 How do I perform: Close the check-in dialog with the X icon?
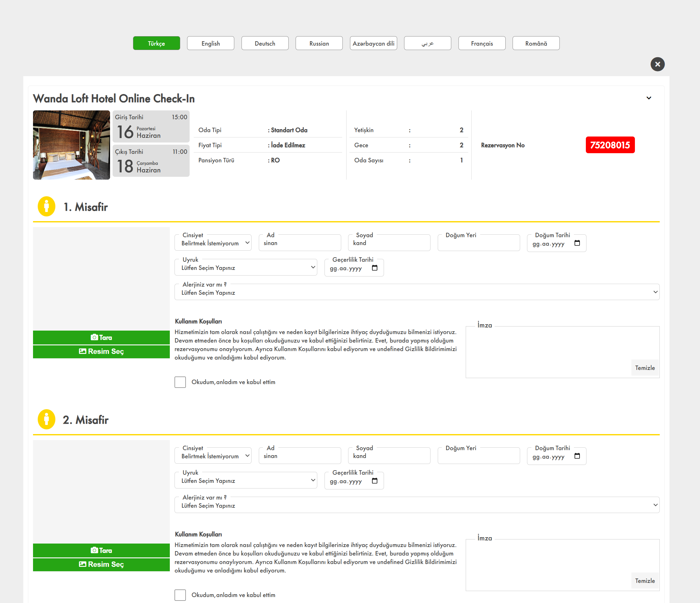657,64
